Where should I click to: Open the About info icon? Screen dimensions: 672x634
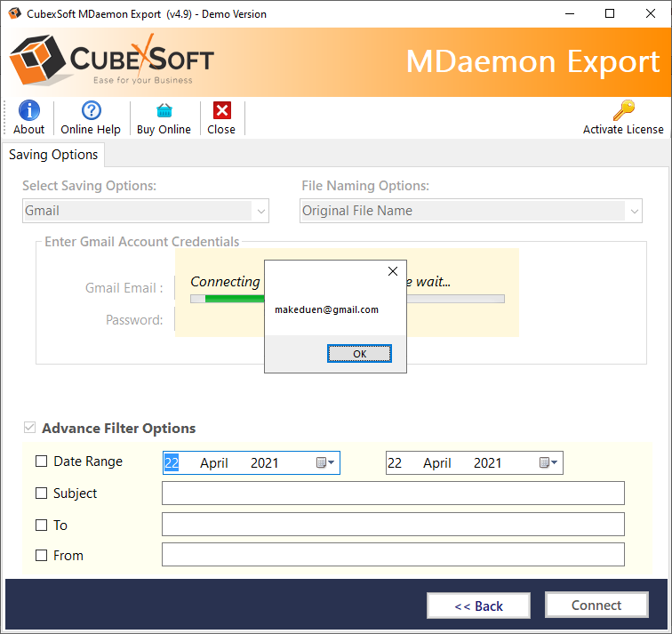click(x=28, y=110)
